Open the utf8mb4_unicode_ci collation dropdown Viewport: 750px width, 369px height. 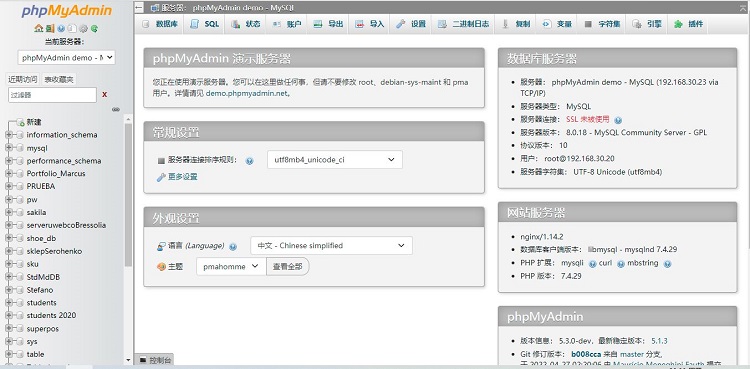[x=335, y=160]
